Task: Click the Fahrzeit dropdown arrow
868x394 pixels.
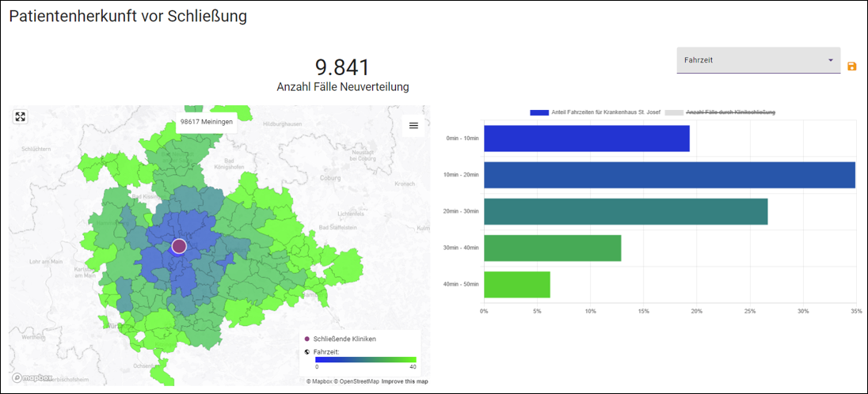Action: coord(831,60)
